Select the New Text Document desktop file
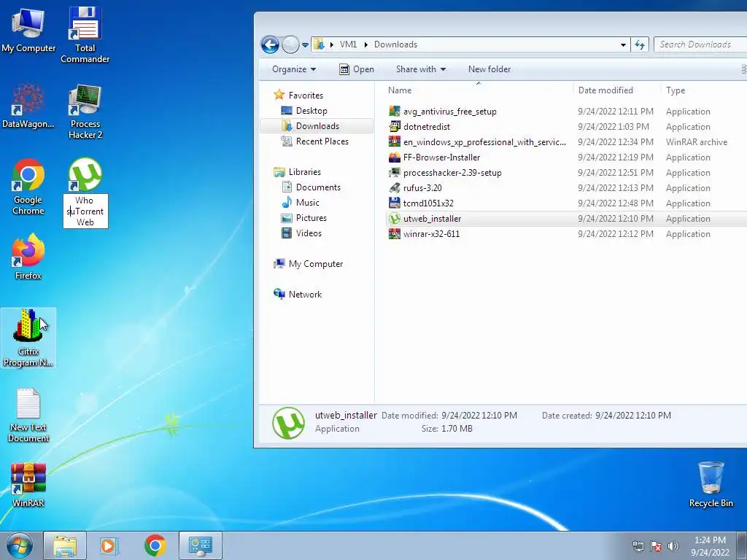 point(28,415)
